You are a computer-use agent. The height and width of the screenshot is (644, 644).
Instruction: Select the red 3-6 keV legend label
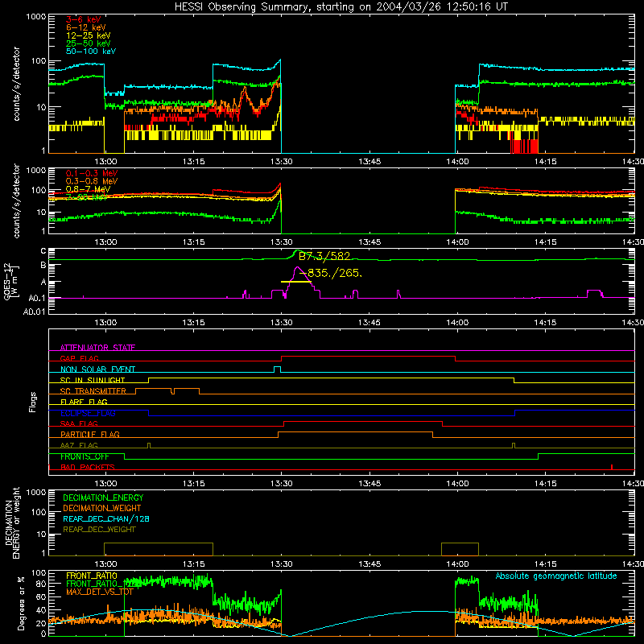coord(83,19)
